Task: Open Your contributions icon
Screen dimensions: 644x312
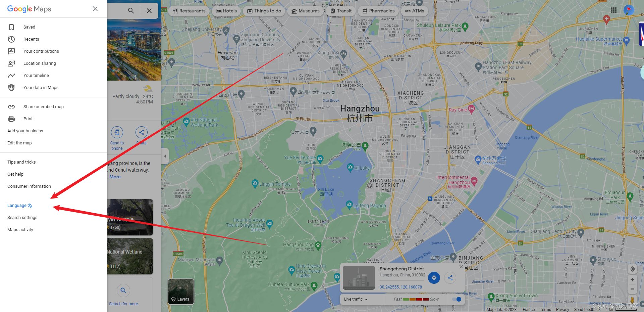Action: 11,51
